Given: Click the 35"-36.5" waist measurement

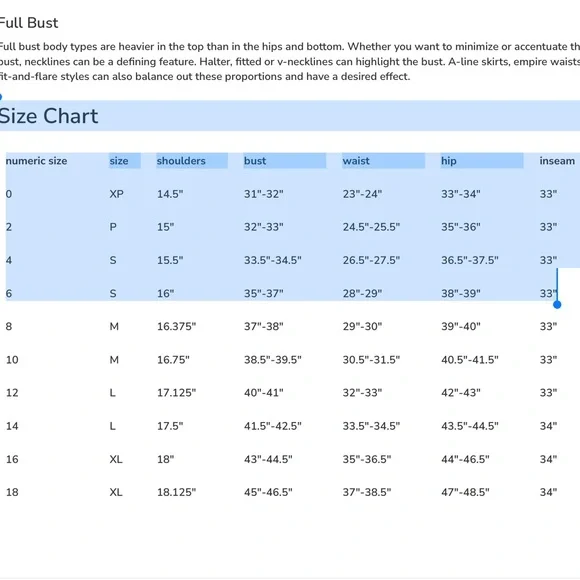Looking at the screenshot, I should click(367, 459).
